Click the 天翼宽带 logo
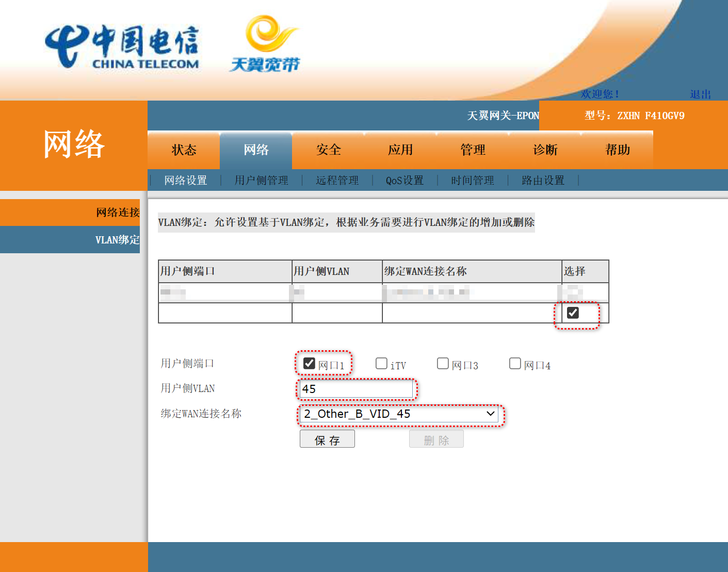The width and height of the screenshot is (728, 572). coord(265,44)
